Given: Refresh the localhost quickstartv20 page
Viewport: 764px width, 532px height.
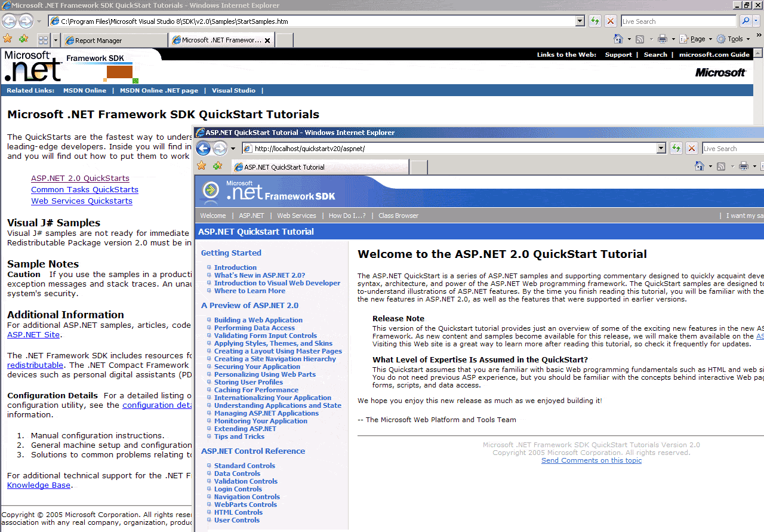Looking at the screenshot, I should pyautogui.click(x=676, y=149).
